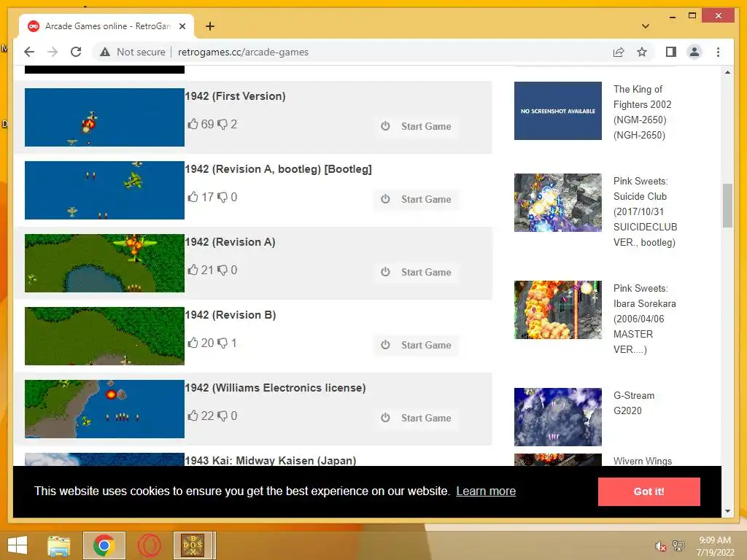Reload the retrogames page
Viewport: 747px width, 560px height.
point(76,52)
